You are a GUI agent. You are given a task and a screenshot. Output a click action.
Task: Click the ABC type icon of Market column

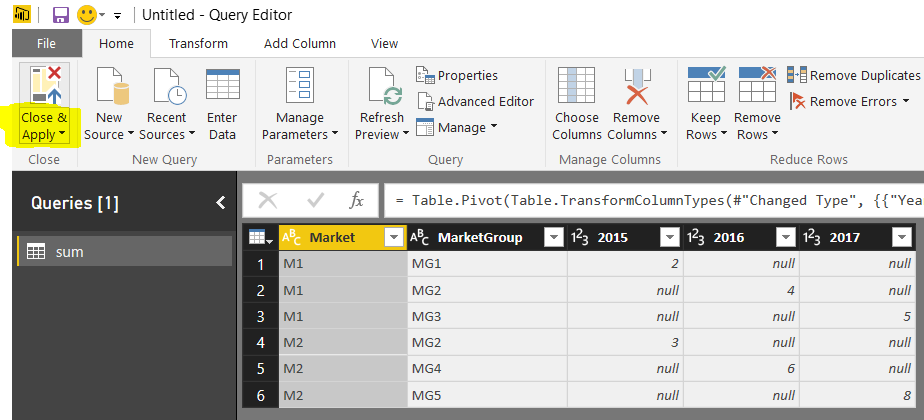click(x=291, y=237)
